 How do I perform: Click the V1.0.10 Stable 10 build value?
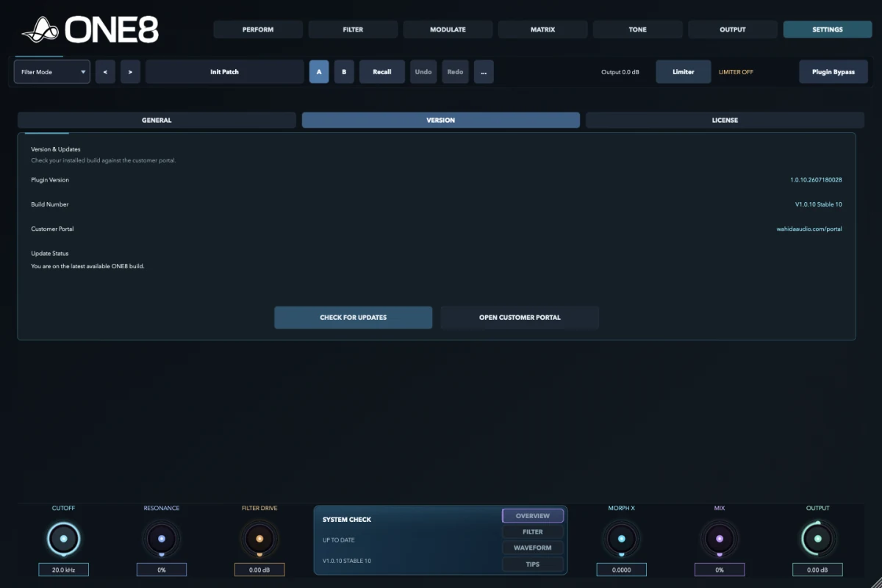pyautogui.click(x=819, y=204)
